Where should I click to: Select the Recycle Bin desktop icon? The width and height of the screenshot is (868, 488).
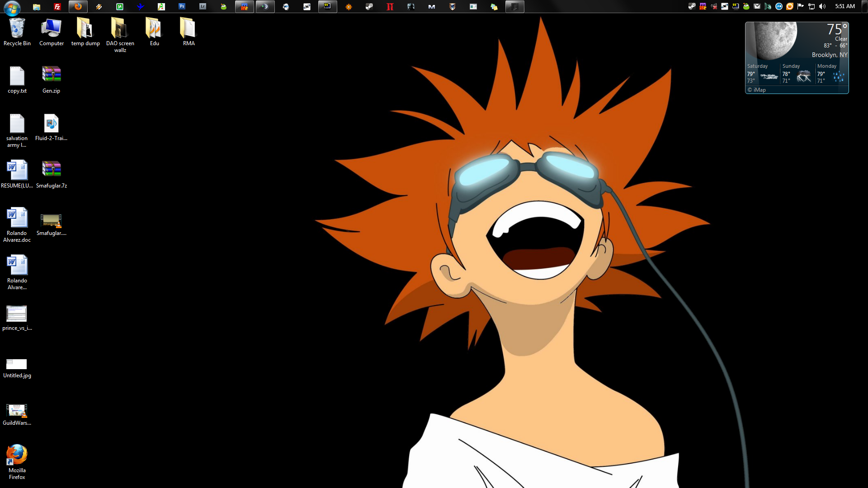[x=17, y=32]
